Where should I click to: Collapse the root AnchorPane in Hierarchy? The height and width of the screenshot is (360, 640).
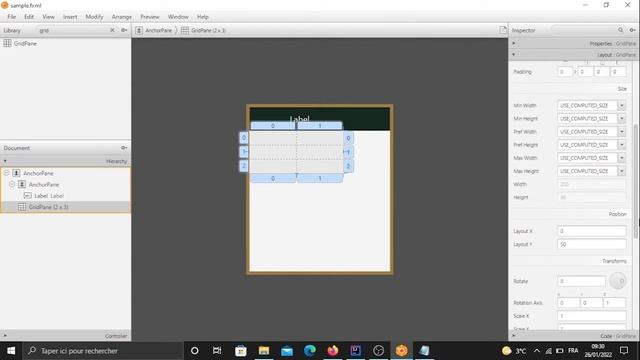coord(7,173)
